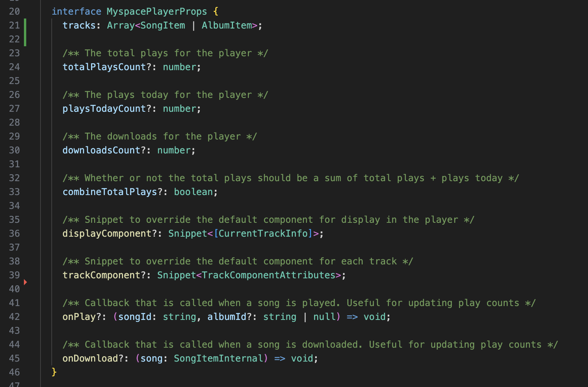Select line number 20 in gutter

pos(14,12)
